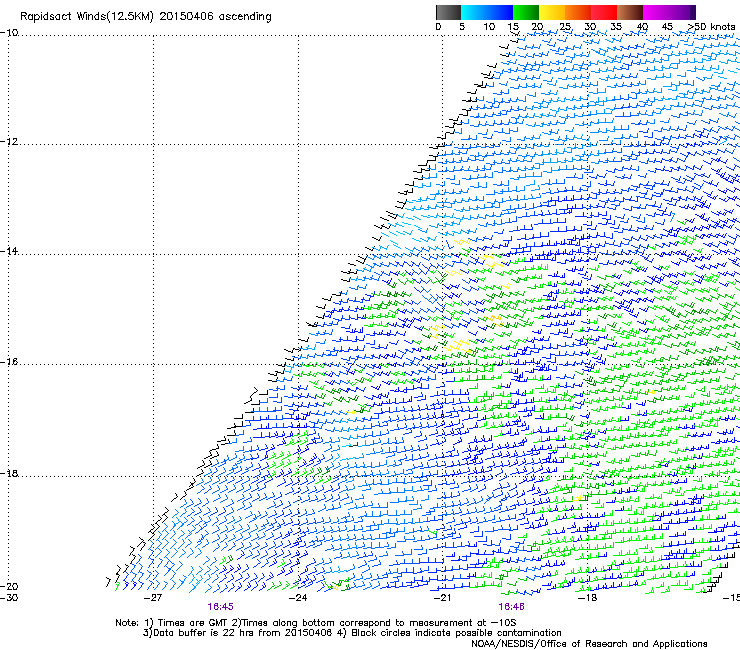Click the '-30' longitude axis label
Viewport: 740px width, 650px height.
pyautogui.click(x=9, y=598)
